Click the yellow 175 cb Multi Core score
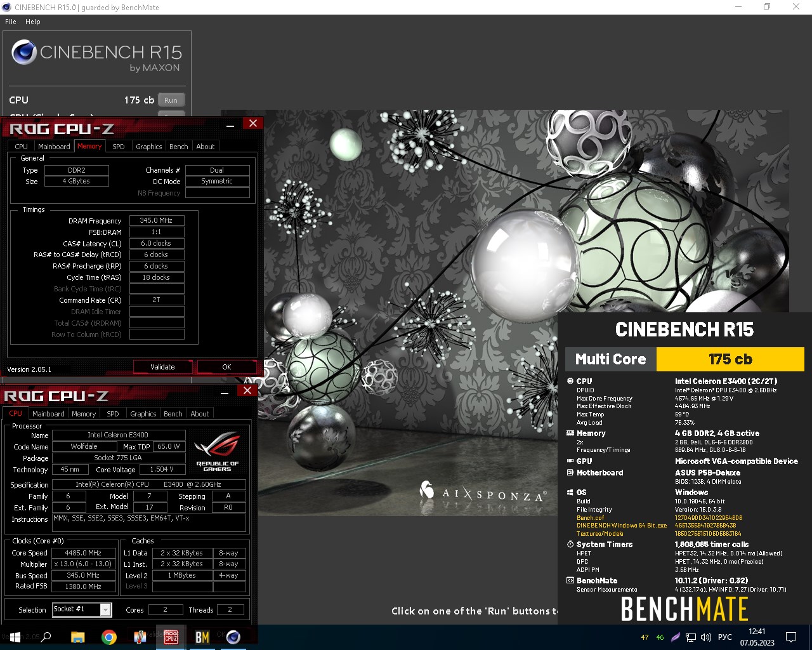812x650 pixels. pyautogui.click(x=730, y=359)
